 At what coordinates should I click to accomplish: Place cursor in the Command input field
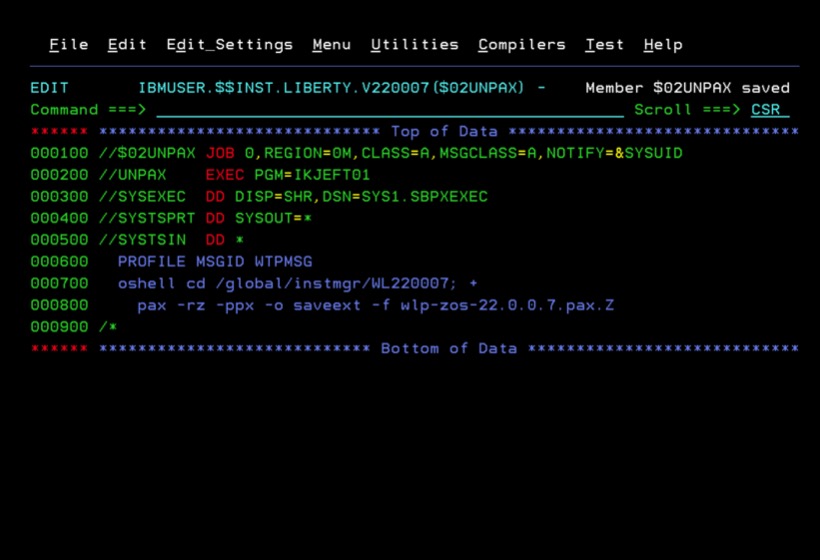pyautogui.click(x=390, y=110)
